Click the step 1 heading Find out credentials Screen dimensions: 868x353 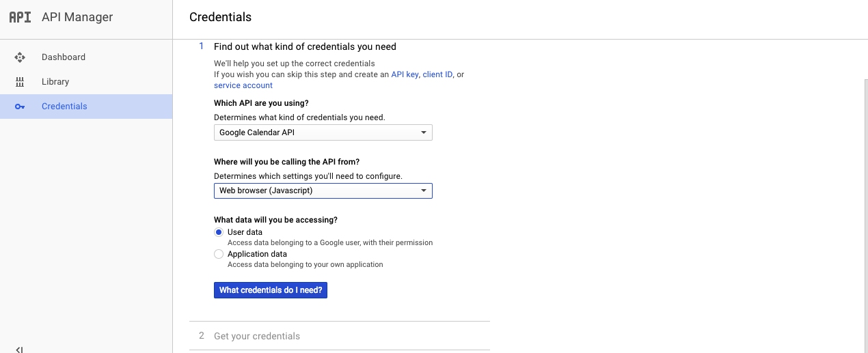[305, 46]
